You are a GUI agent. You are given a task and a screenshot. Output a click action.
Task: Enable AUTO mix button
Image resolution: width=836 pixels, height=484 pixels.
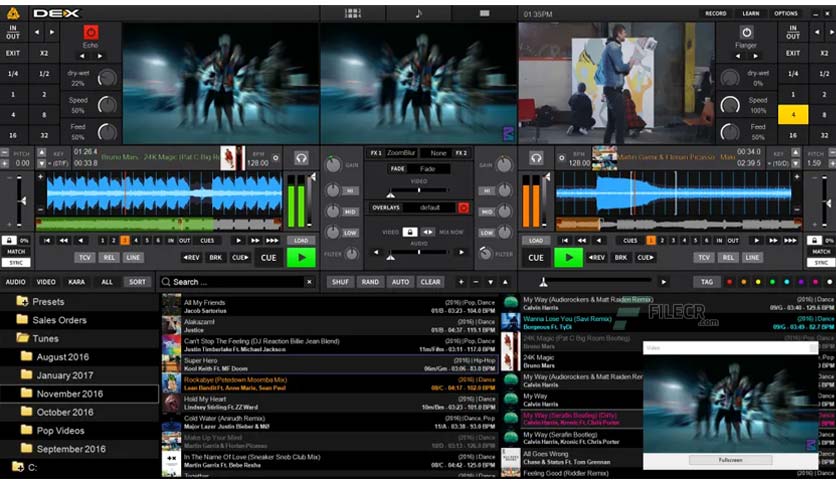tap(400, 282)
